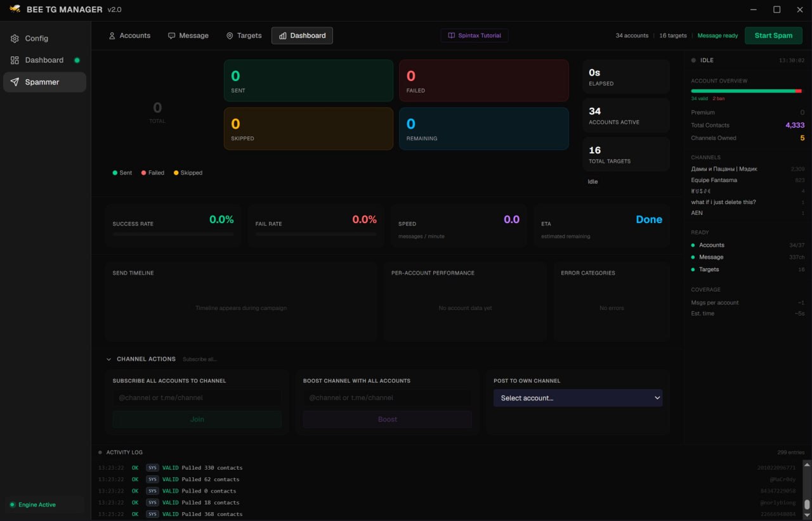
Task: Click the Activity Log scrollbar thumb
Action: 807,505
